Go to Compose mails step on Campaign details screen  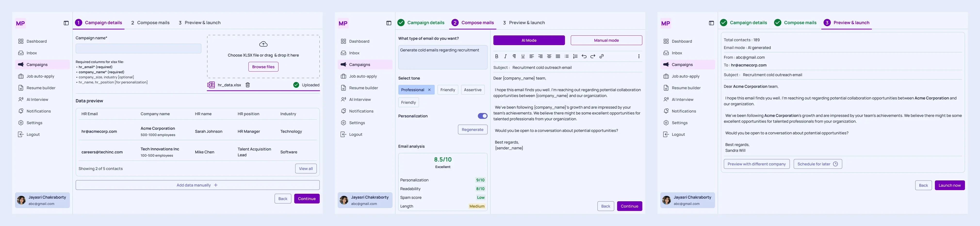coord(150,23)
